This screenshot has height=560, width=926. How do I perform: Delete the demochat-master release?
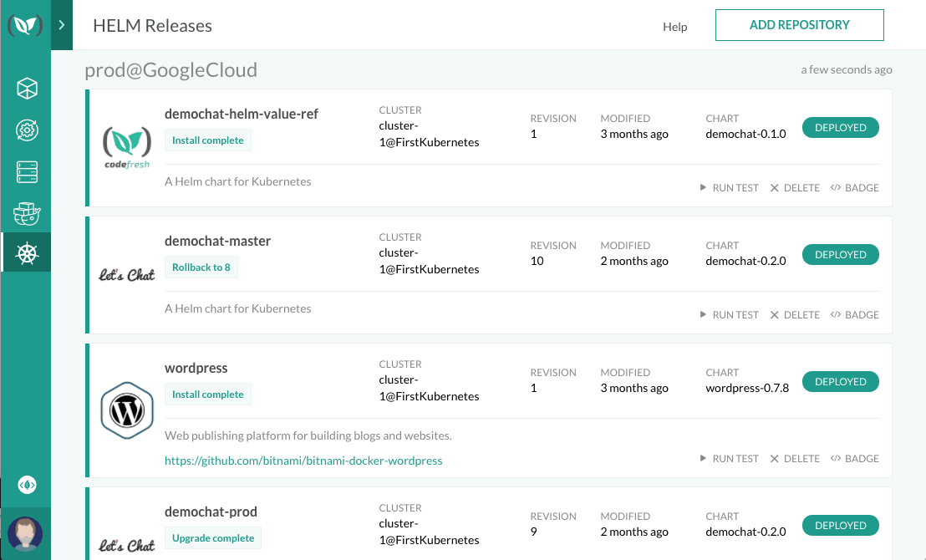[x=794, y=315]
